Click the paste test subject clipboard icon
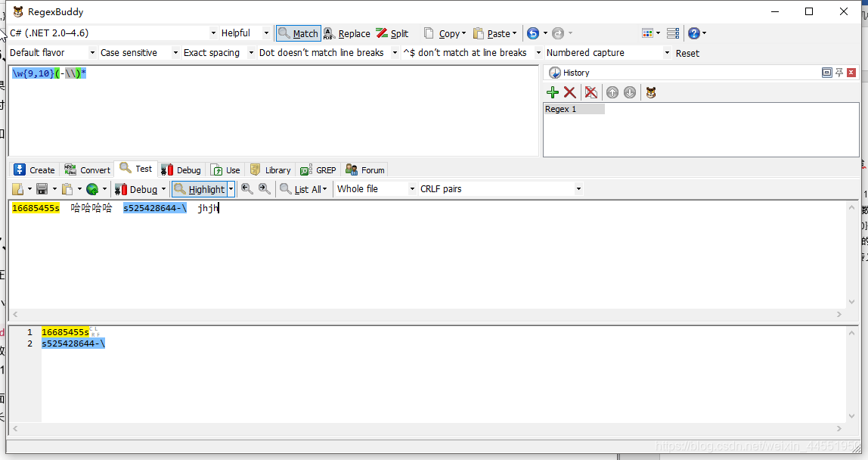This screenshot has height=460, width=868. coord(67,189)
